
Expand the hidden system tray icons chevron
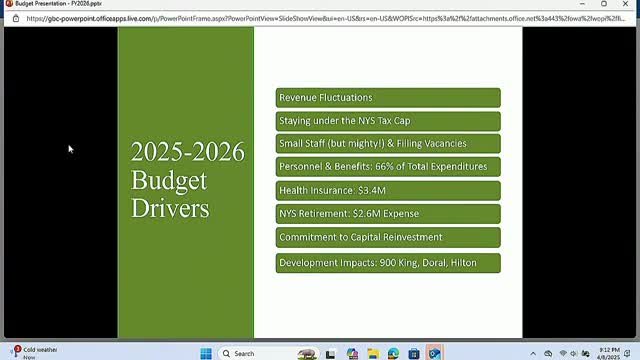(x=533, y=354)
